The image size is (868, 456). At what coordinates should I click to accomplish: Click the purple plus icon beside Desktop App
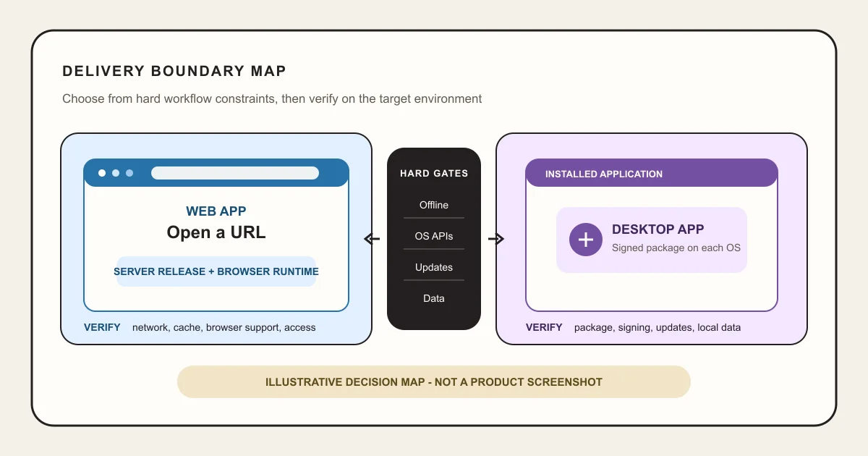coord(586,240)
